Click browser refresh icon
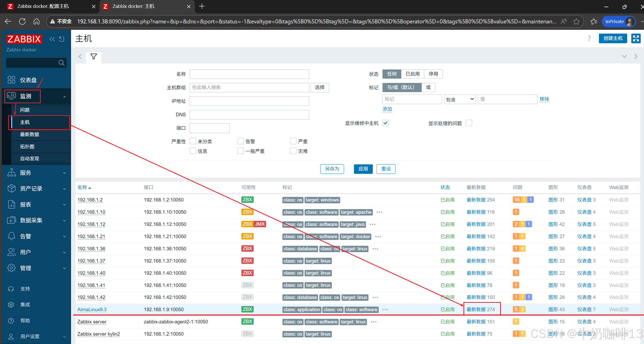This screenshot has width=644, height=344. pyautogui.click(x=22, y=21)
